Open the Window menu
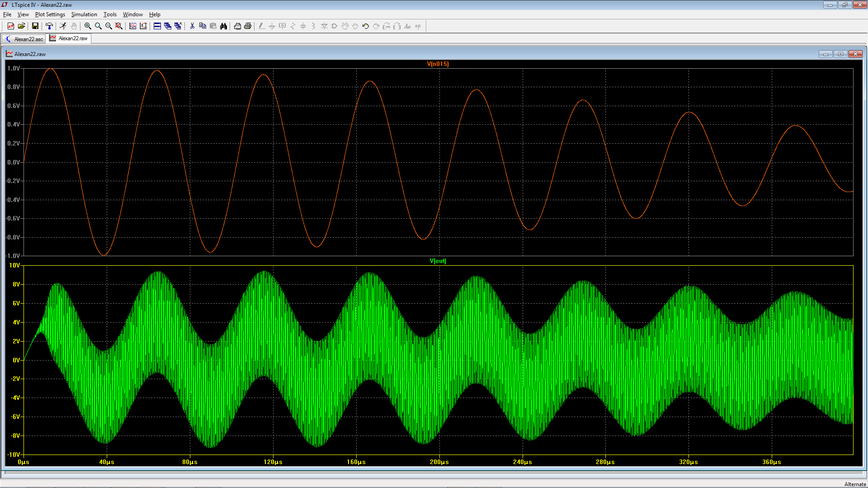 click(x=133, y=14)
